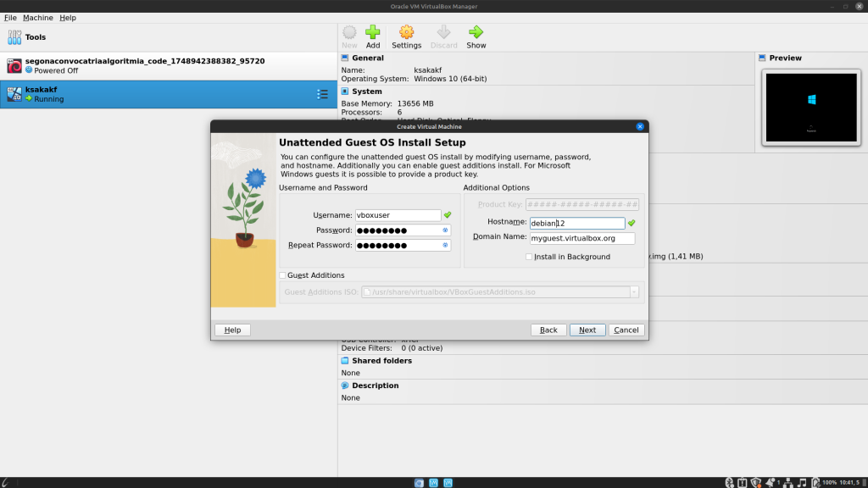This screenshot has height=488, width=868.
Task: Click the System section chip icon
Action: point(345,91)
